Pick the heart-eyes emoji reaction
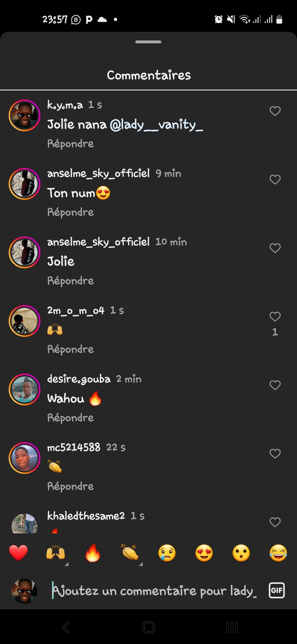Screen dimensions: 297x644 204,553
